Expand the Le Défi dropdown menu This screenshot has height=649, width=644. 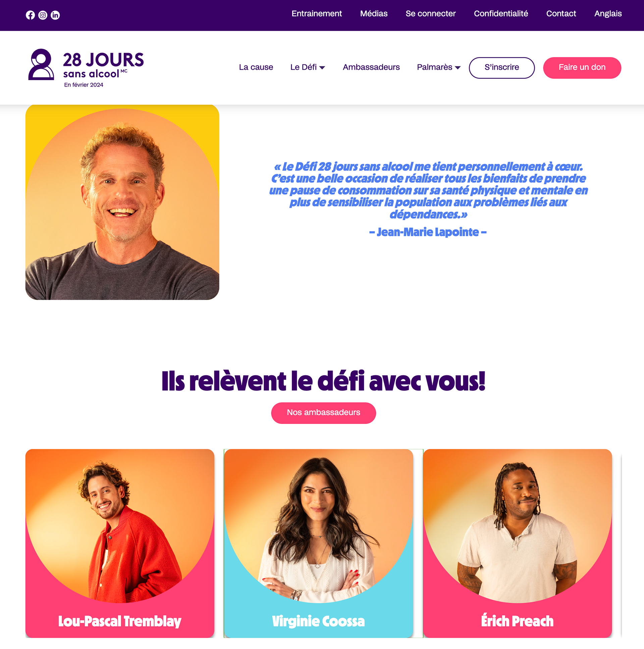(308, 67)
